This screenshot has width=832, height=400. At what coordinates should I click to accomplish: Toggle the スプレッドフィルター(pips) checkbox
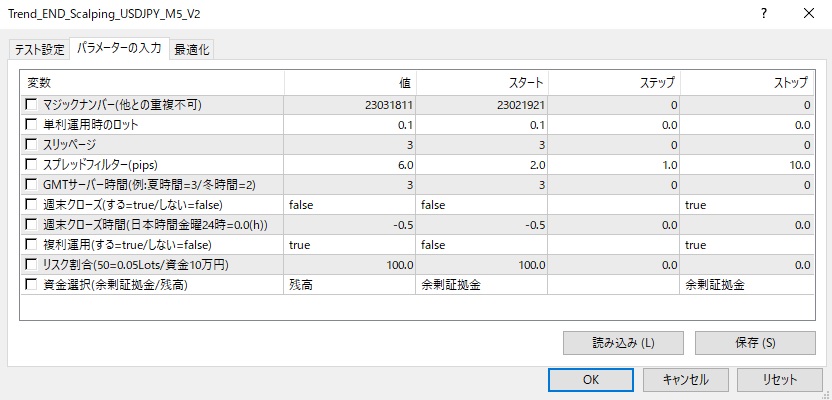click(33, 165)
